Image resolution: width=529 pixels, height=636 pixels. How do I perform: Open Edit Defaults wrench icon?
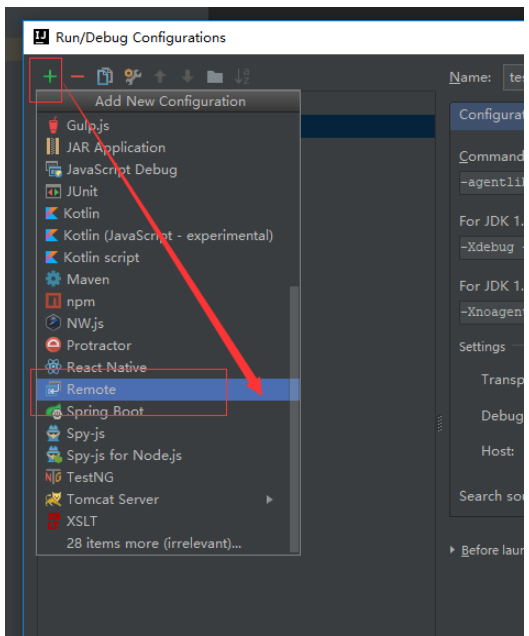click(x=133, y=76)
